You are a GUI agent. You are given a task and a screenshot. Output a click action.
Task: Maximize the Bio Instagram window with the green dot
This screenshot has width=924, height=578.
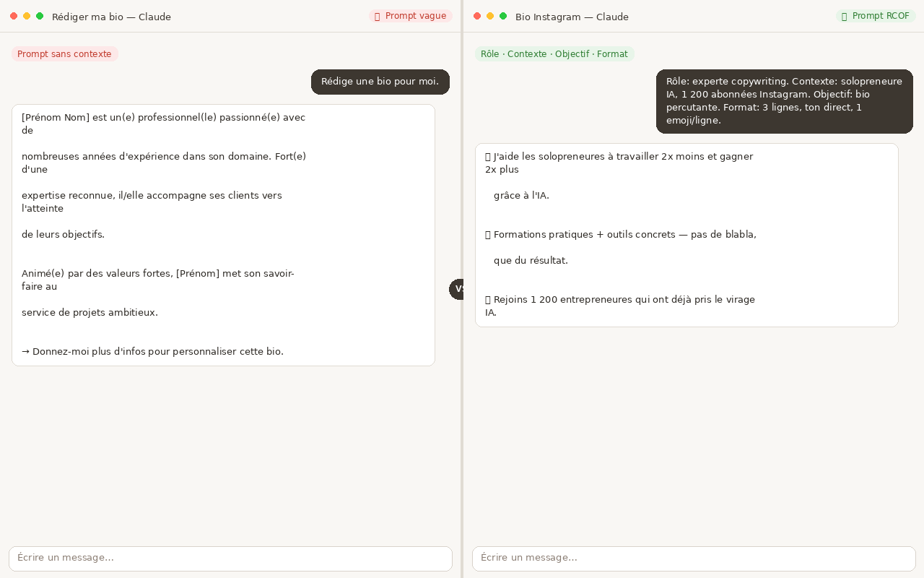pyautogui.click(x=503, y=16)
